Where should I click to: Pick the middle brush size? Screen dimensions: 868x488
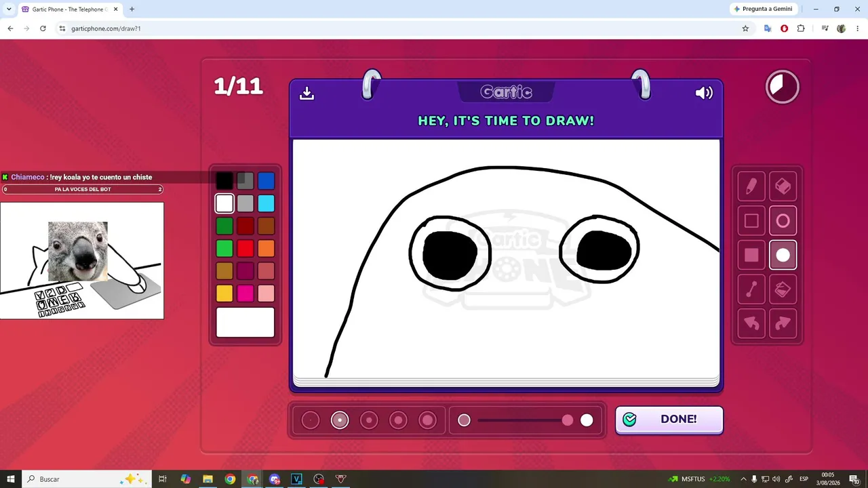point(369,420)
